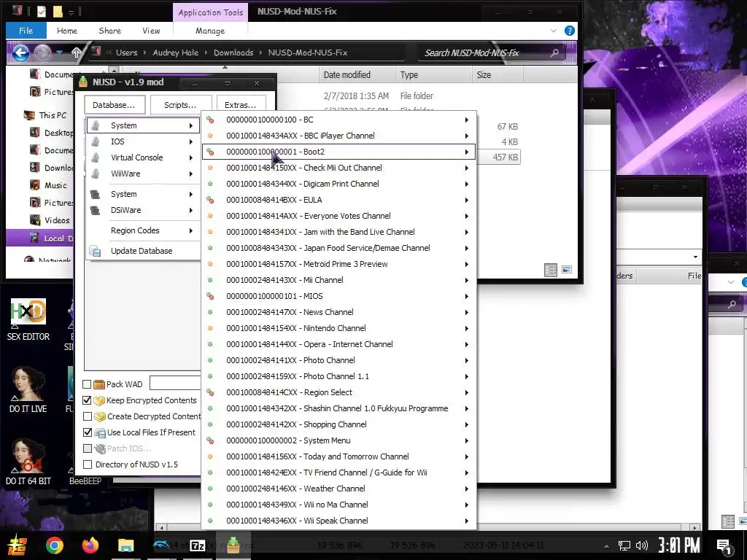Open 7-Zip from the taskbar
Screen dimensions: 747x560
pos(197,545)
